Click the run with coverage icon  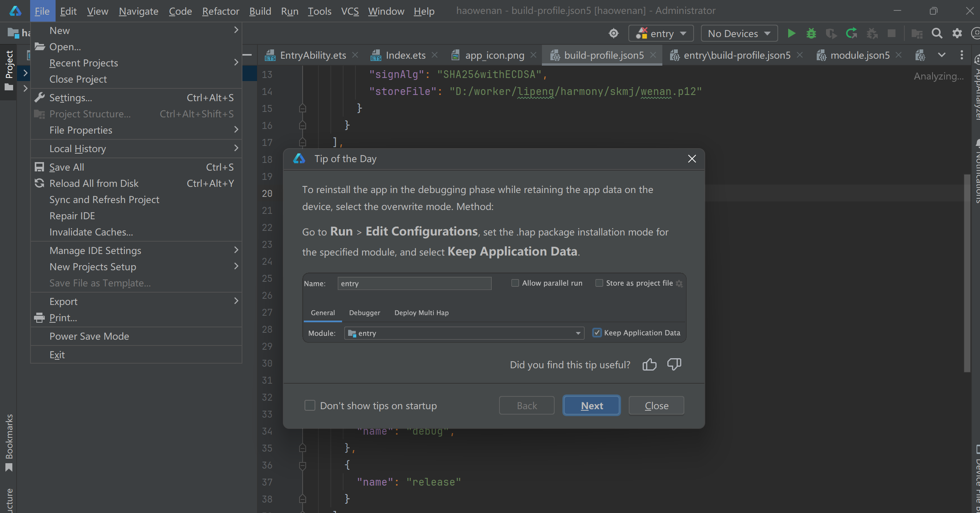831,34
